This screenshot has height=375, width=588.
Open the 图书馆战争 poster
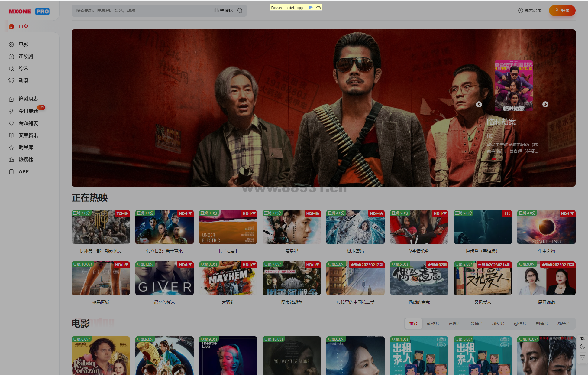coord(292,278)
